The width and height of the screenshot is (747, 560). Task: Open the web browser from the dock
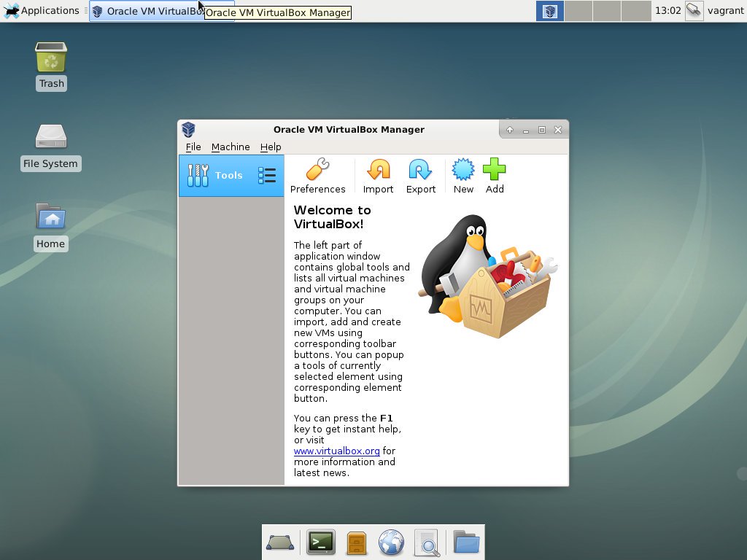pos(391,542)
